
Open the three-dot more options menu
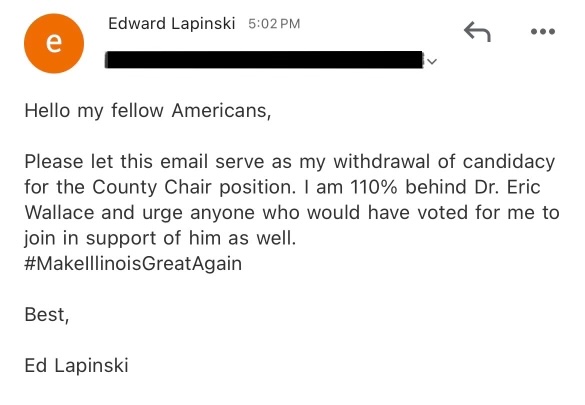(543, 32)
